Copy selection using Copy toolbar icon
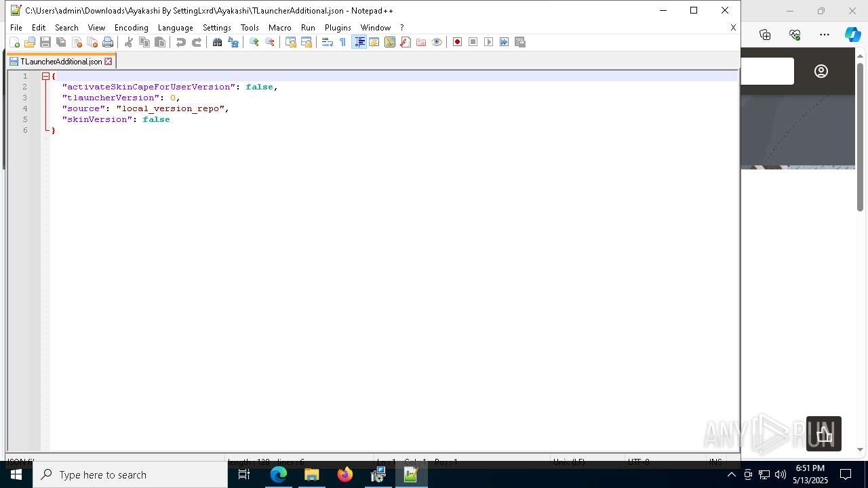Screen dimensions: 868x488 (144, 42)
